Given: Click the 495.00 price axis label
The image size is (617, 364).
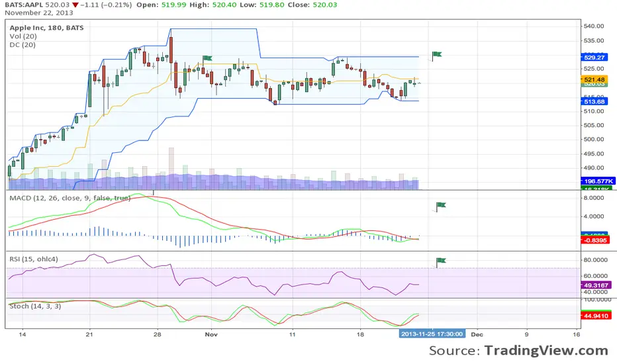Looking at the screenshot, I should [594, 154].
